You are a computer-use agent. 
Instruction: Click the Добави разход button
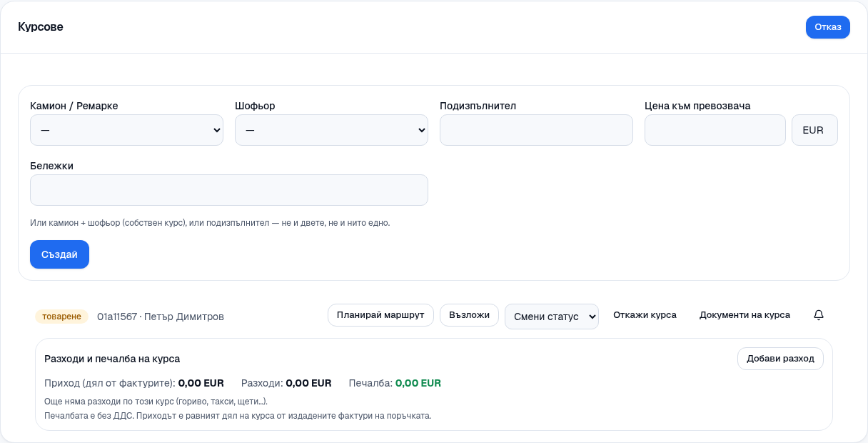coord(780,359)
